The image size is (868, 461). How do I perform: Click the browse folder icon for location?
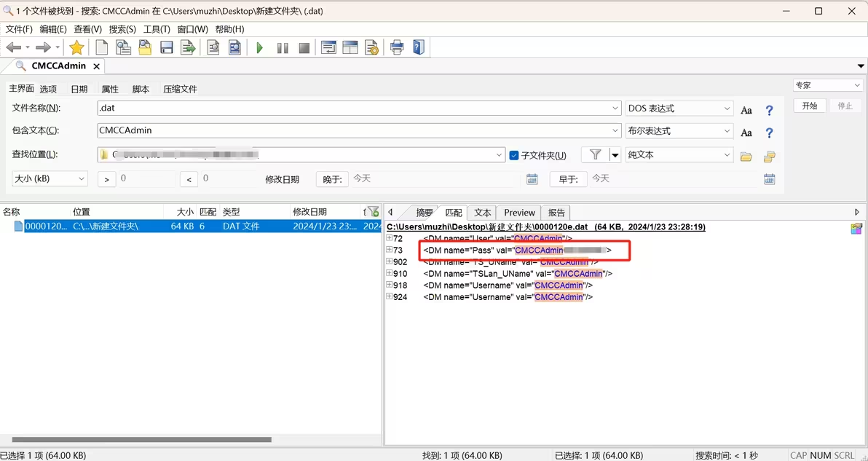pos(746,156)
